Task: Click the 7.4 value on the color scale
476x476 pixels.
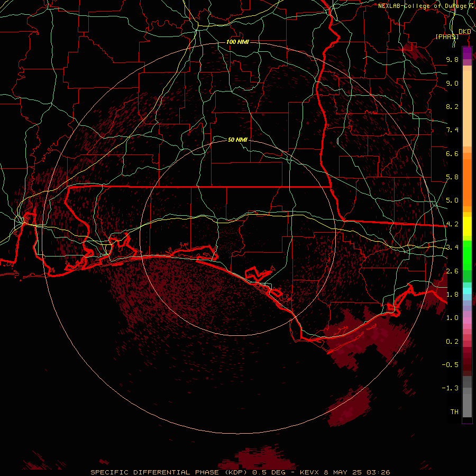Action: pyautogui.click(x=452, y=130)
